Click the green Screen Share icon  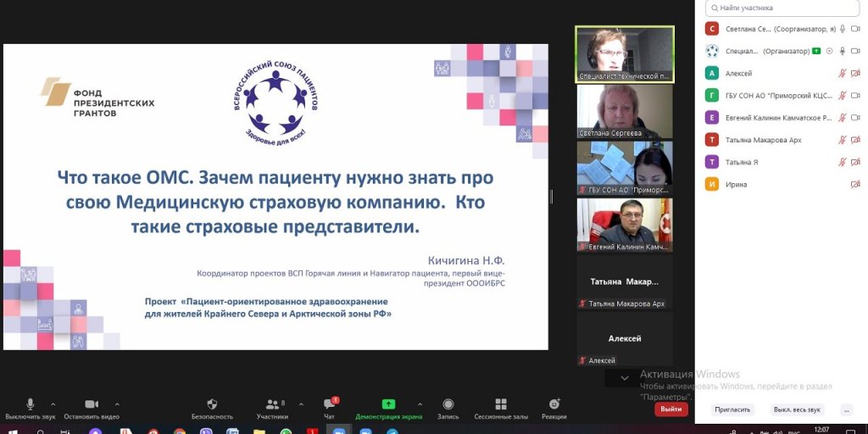tap(388, 404)
